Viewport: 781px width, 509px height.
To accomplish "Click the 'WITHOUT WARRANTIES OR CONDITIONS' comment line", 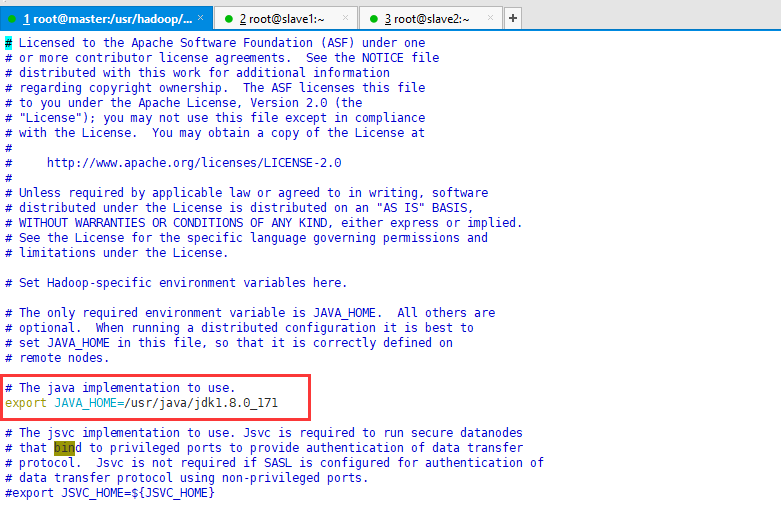I will click(263, 223).
